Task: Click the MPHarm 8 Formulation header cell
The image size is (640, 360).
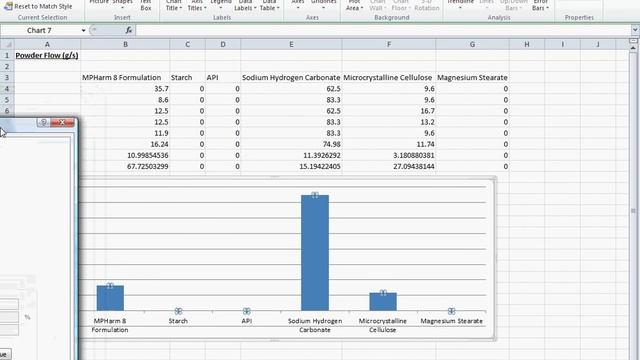Action: [125, 78]
